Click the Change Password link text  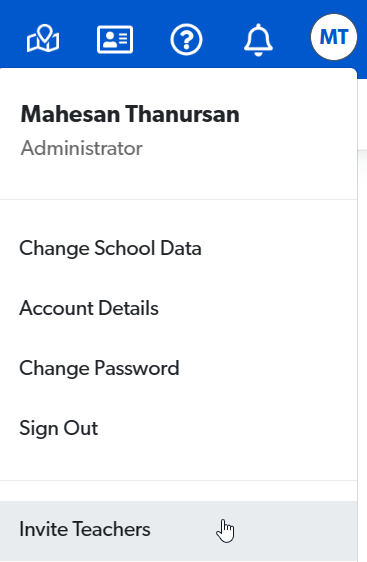99,368
